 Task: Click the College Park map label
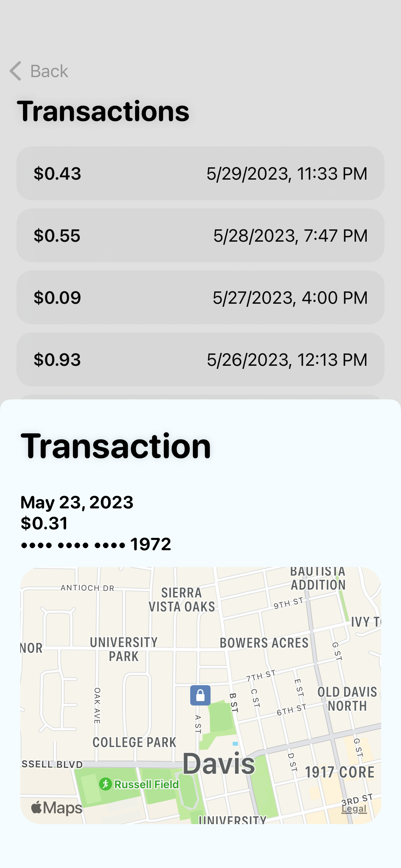[x=134, y=742]
